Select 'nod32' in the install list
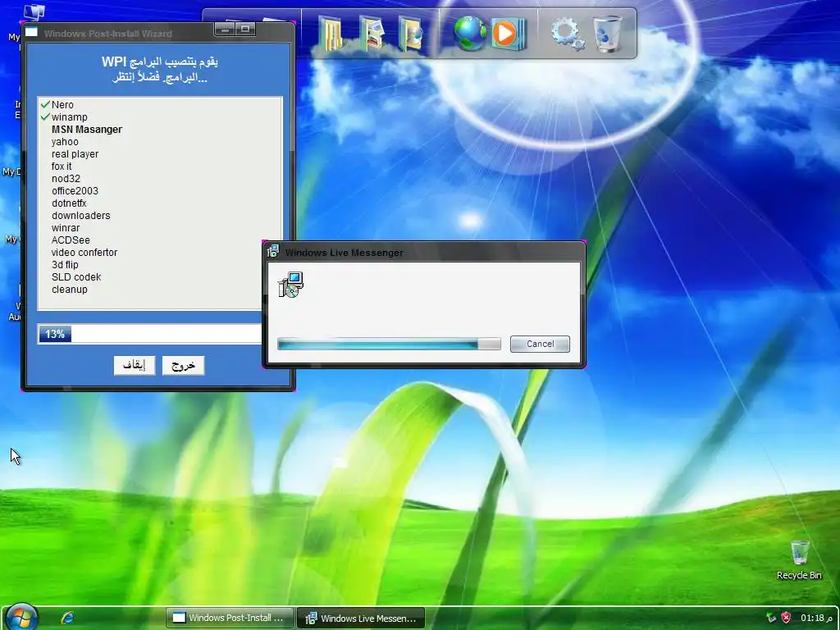 [66, 178]
